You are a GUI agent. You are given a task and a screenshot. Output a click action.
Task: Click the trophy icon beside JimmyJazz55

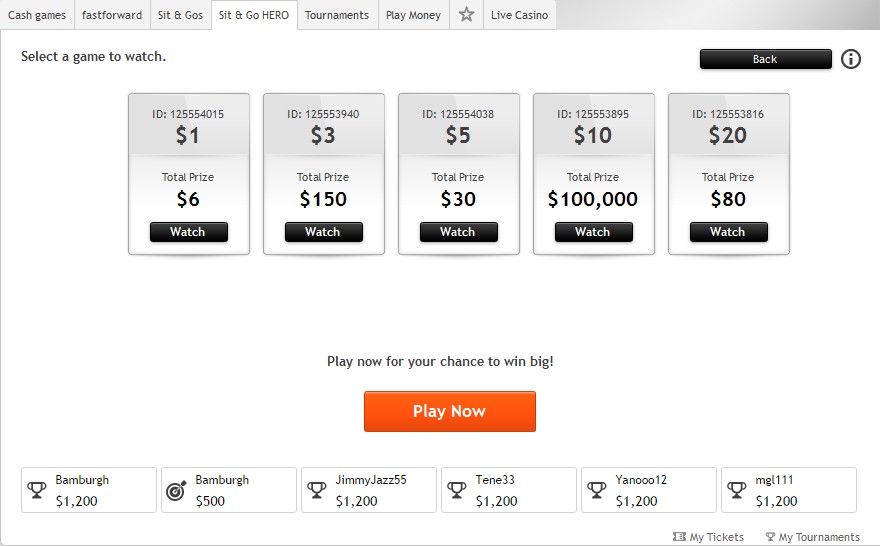317,490
